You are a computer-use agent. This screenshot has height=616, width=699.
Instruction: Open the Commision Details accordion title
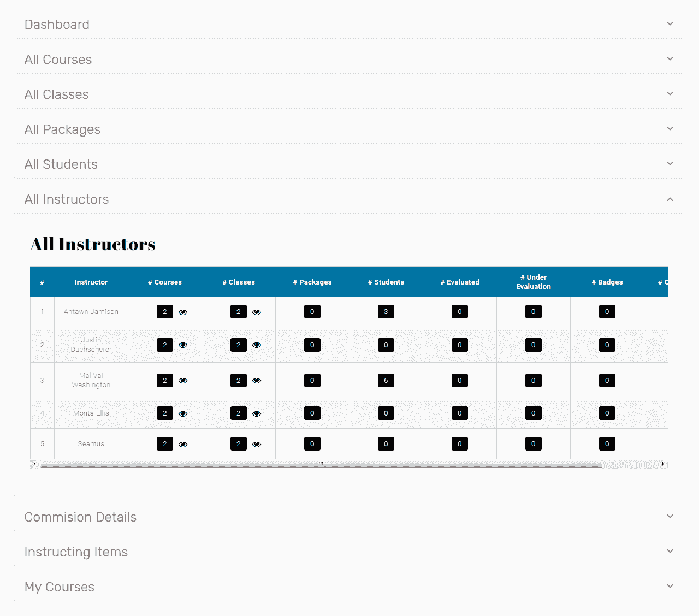[x=80, y=517]
